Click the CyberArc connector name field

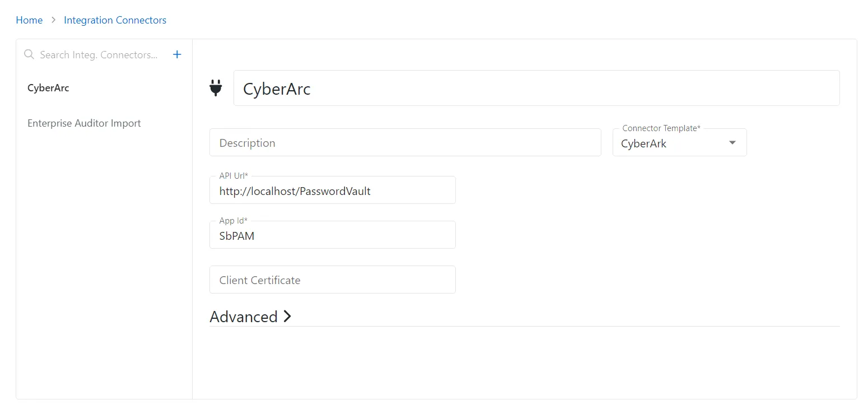[x=536, y=88]
